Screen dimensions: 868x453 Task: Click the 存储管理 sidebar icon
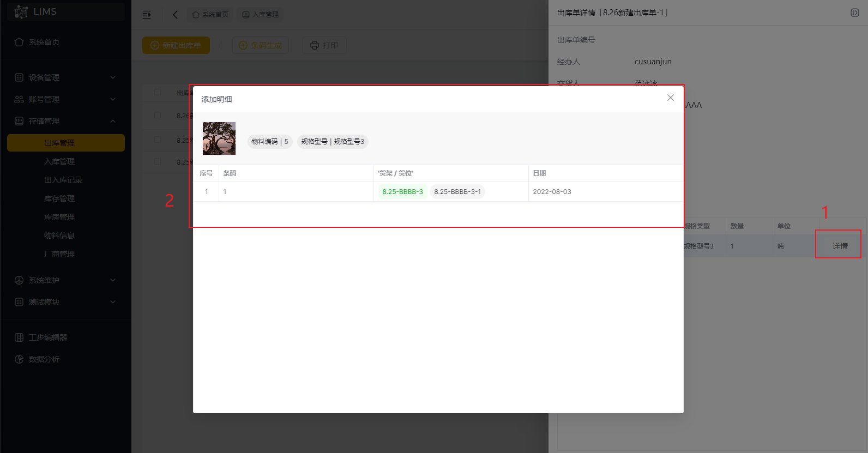pos(19,121)
